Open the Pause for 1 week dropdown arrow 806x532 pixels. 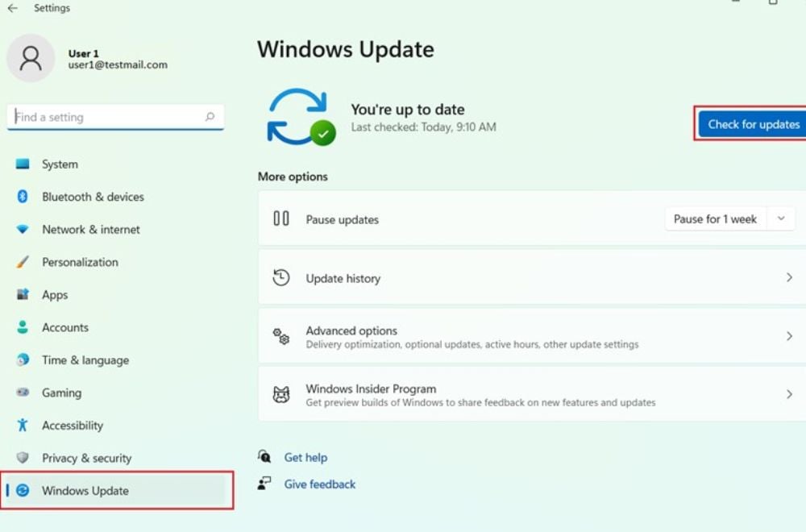781,219
